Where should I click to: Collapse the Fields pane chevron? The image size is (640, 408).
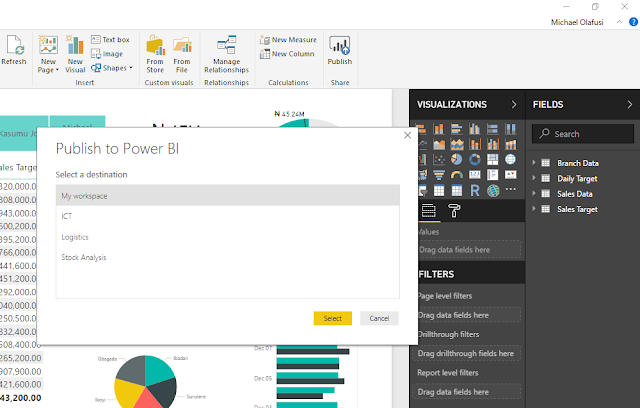point(630,104)
